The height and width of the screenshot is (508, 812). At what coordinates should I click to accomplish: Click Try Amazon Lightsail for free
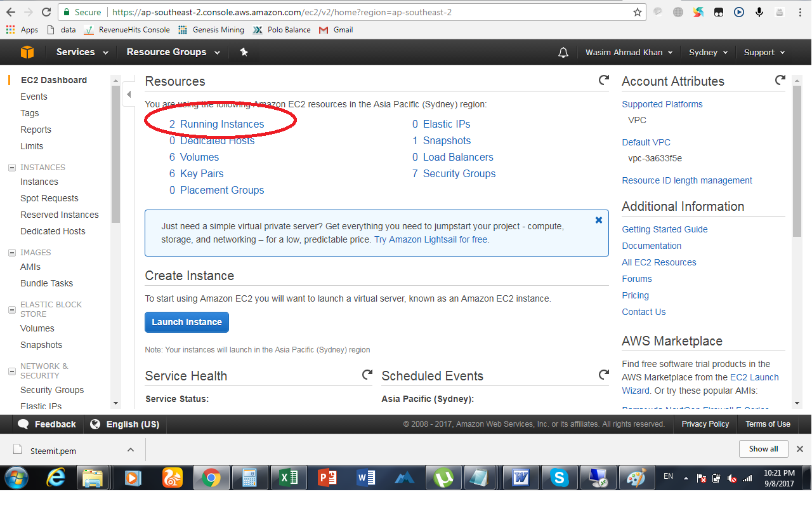click(431, 240)
